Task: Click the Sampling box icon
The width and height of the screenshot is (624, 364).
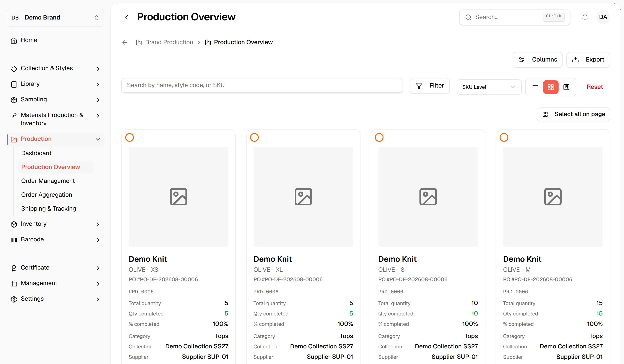Action: pyautogui.click(x=14, y=100)
